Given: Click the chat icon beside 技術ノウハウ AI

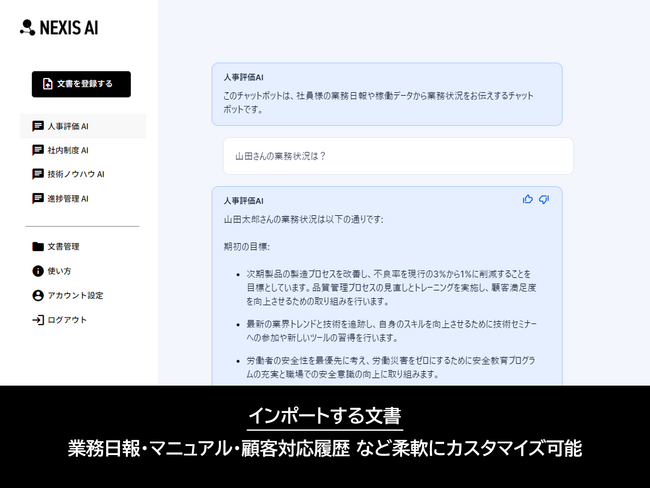Looking at the screenshot, I should (x=38, y=175).
